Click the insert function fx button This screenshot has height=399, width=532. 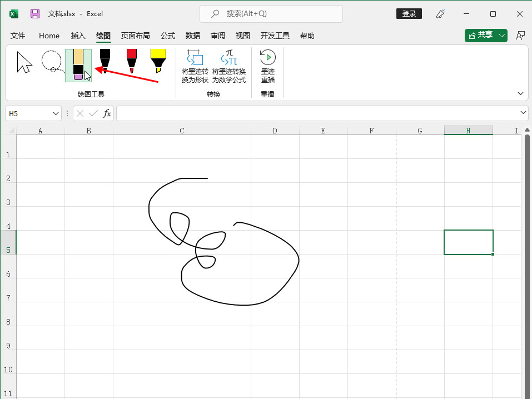(x=107, y=113)
